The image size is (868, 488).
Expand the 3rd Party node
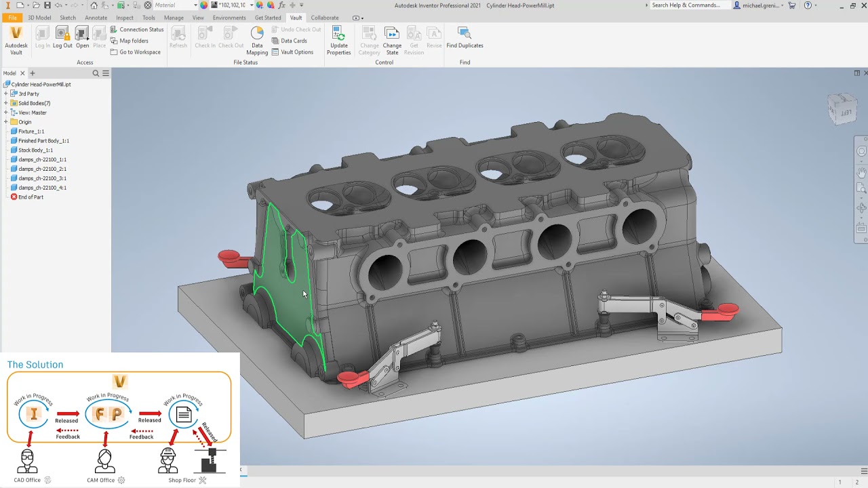click(5, 94)
